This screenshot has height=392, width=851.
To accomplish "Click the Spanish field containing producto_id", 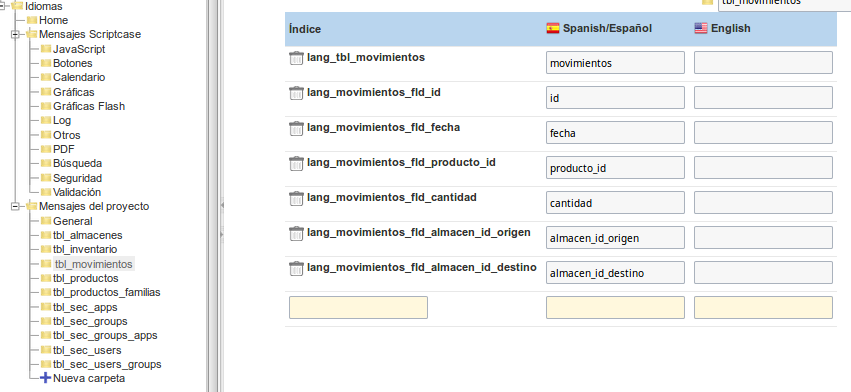I will pos(615,167).
